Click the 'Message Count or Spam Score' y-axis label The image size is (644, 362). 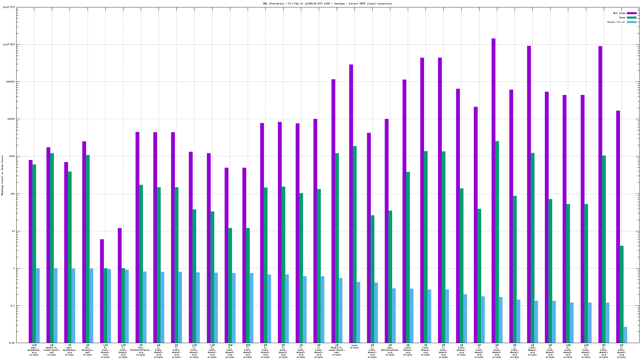(2, 175)
